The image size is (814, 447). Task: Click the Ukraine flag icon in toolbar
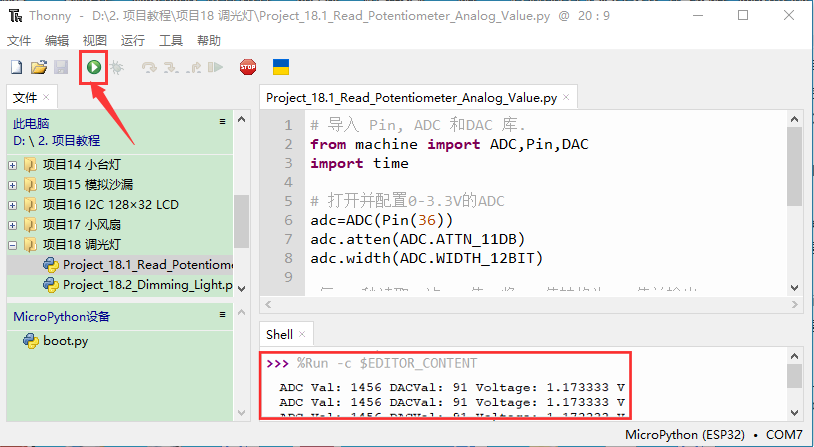pyautogui.click(x=281, y=67)
